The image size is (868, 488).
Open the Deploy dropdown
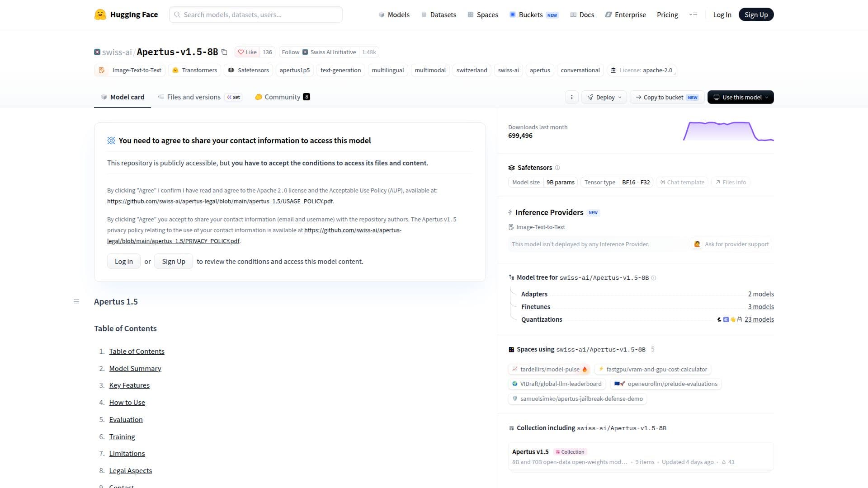tap(604, 97)
